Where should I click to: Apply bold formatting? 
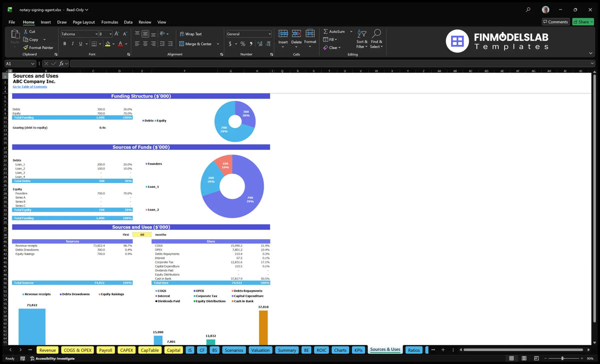[x=65, y=44]
